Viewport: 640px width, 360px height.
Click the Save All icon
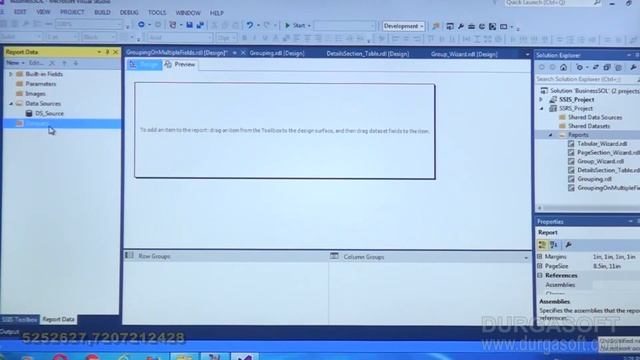point(200,25)
